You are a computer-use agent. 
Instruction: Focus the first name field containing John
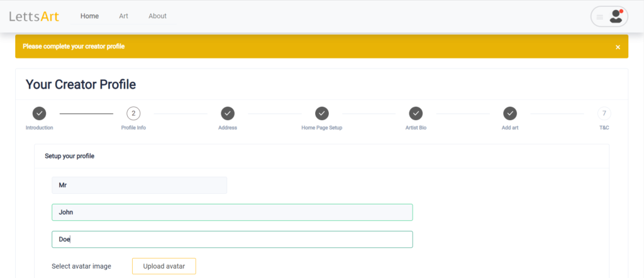(x=232, y=213)
